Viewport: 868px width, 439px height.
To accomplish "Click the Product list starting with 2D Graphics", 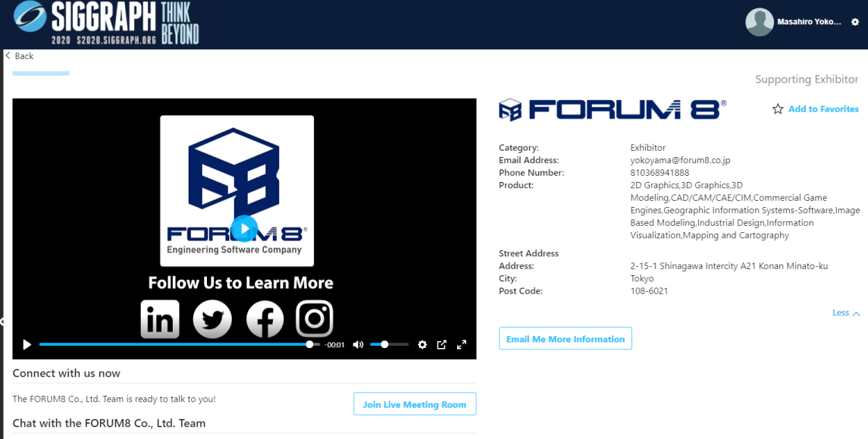I will pyautogui.click(x=745, y=210).
